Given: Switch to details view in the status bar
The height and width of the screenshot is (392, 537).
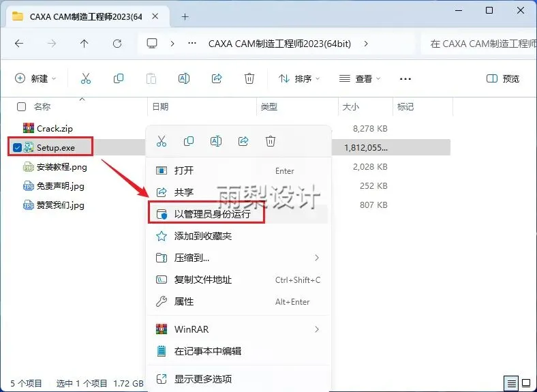Looking at the screenshot, I should click(511, 383).
